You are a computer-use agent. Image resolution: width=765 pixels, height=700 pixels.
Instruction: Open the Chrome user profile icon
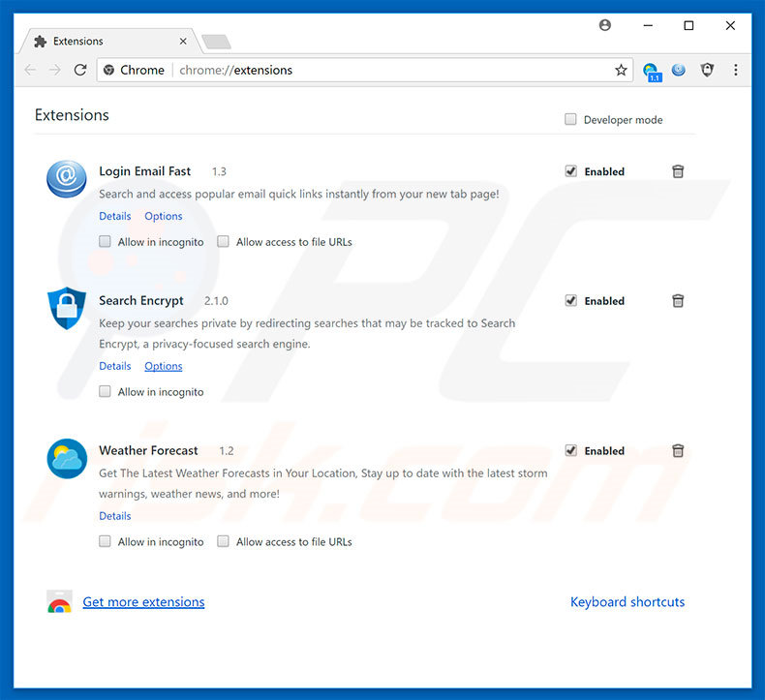click(x=604, y=25)
